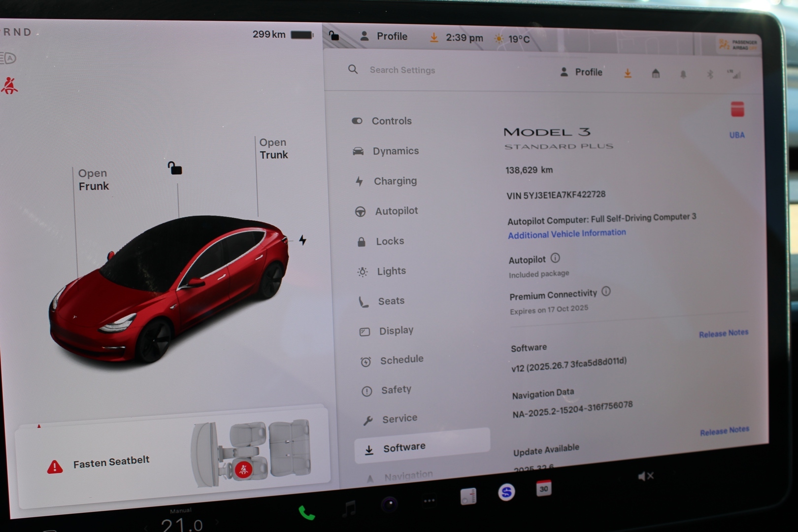Tap the red color swatch above UBA
Viewport: 798px width, 532px height.
[737, 109]
